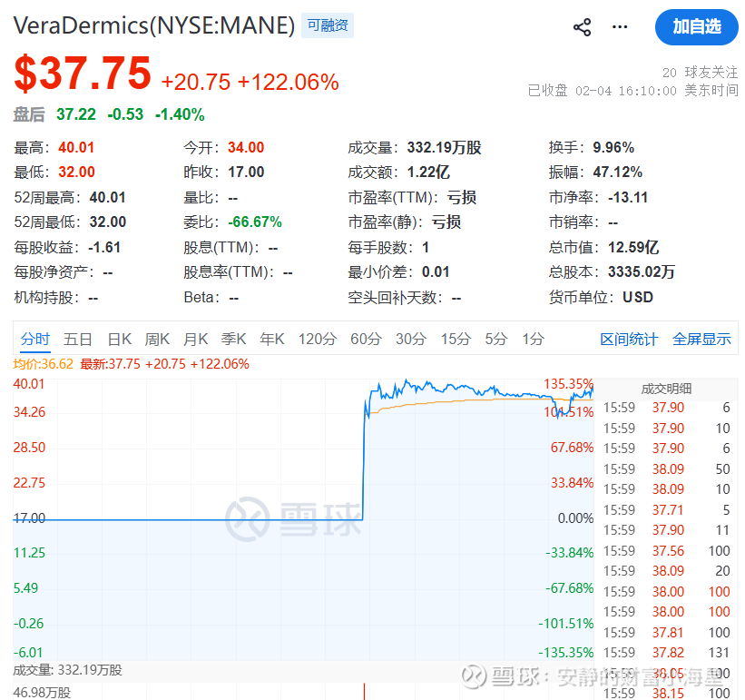Select the 分时 chart tab
745x700 pixels.
coord(35,339)
